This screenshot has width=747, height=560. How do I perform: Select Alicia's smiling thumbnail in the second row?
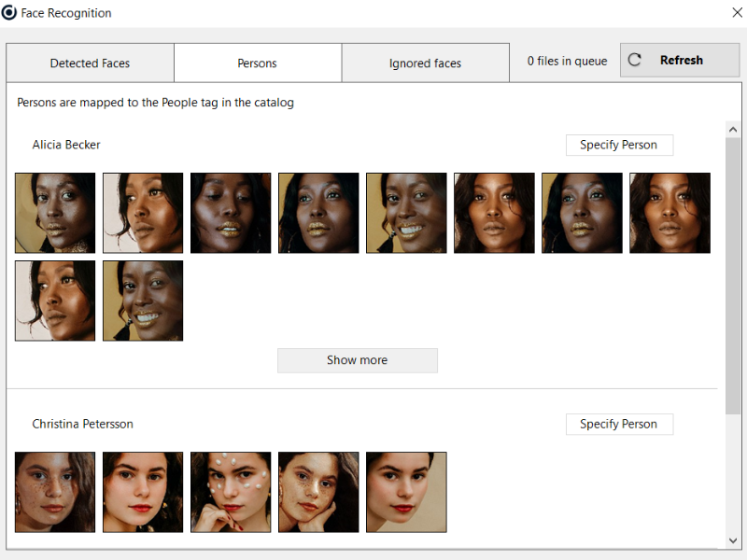143,301
